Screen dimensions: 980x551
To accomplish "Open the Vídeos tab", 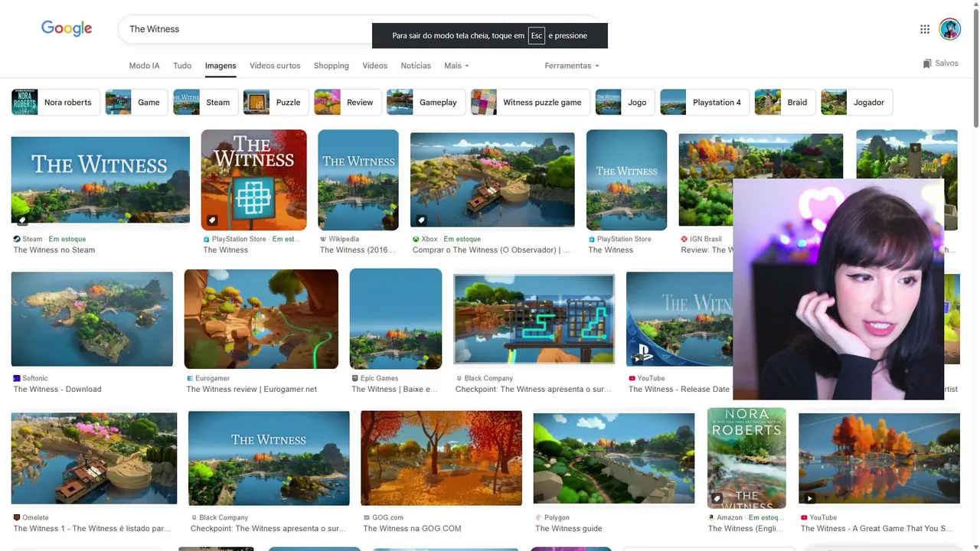I will (375, 66).
